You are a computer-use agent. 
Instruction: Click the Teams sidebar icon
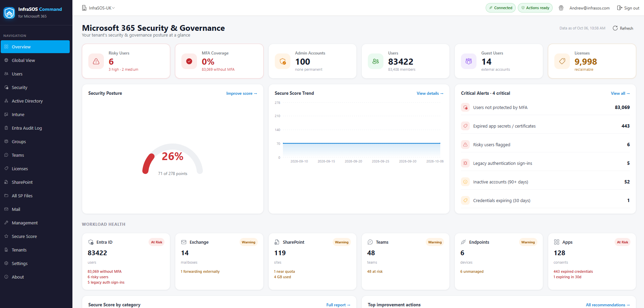tap(6, 155)
